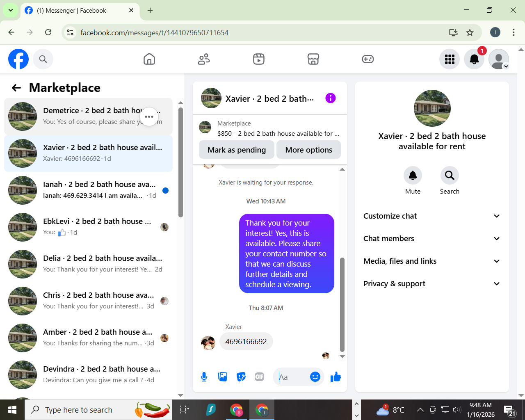The width and height of the screenshot is (525, 420).
Task: Open the weather widget showing 8°C
Action: click(391, 410)
